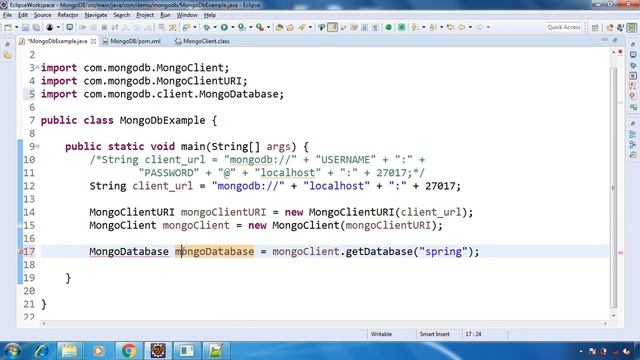
Task: Click the Debug bug toolbar icon
Action: click(x=207, y=27)
